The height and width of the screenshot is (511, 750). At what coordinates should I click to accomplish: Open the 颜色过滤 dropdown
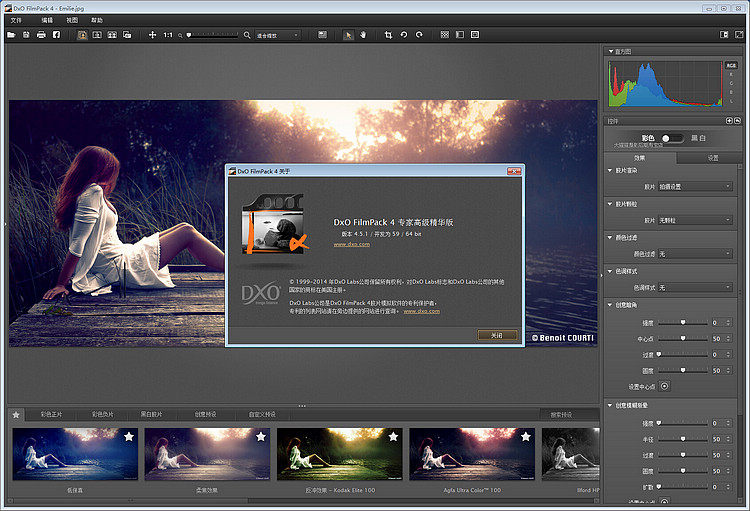(695, 254)
